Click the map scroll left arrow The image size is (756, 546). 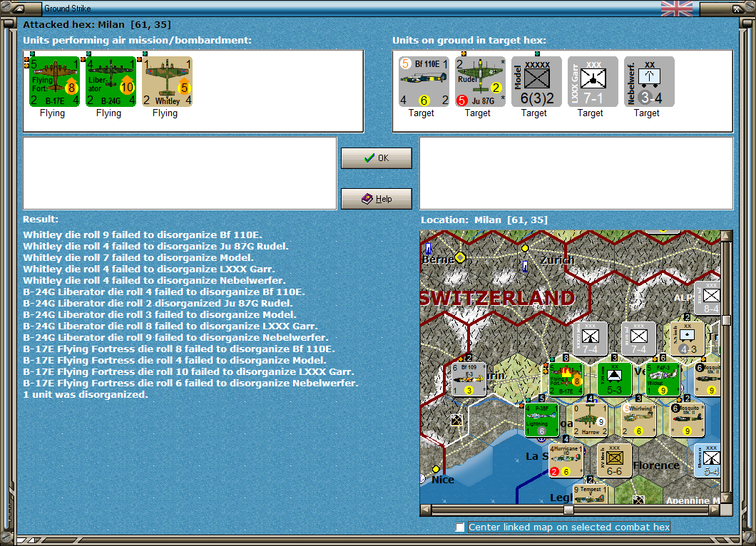tap(425, 510)
